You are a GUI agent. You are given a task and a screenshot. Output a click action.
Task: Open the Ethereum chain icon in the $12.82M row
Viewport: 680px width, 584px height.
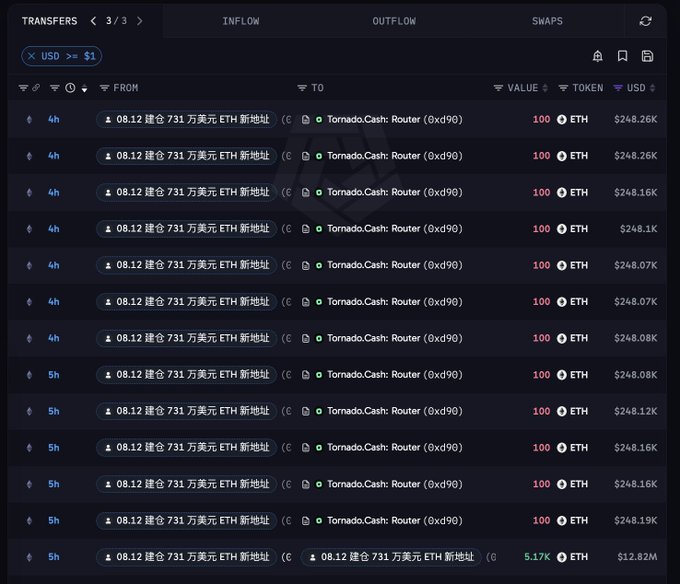coord(29,557)
